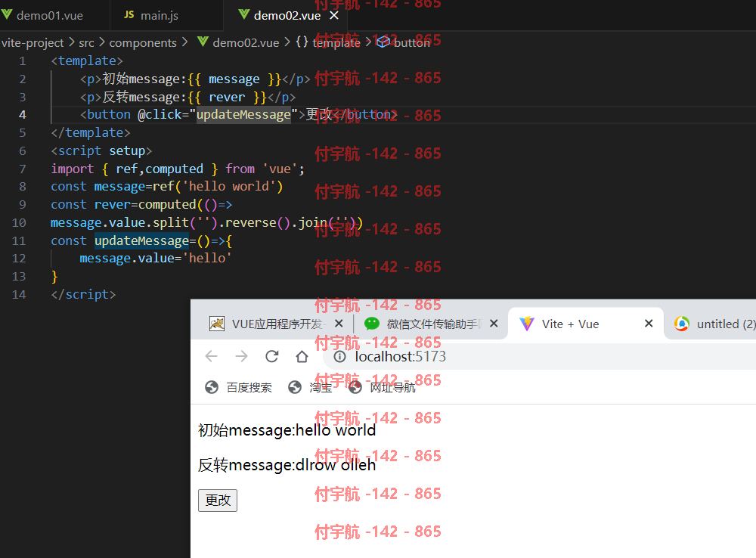Close the Vite + Vue browser tab
756x558 pixels.
coord(649,324)
